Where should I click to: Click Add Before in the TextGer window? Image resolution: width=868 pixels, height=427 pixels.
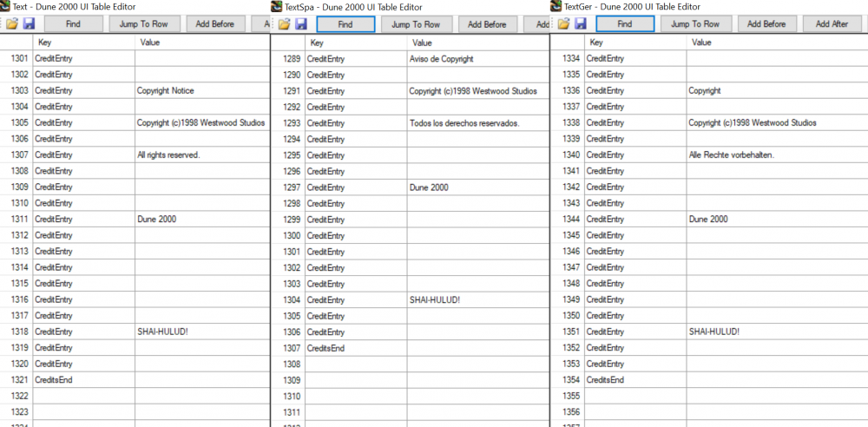[x=766, y=24]
